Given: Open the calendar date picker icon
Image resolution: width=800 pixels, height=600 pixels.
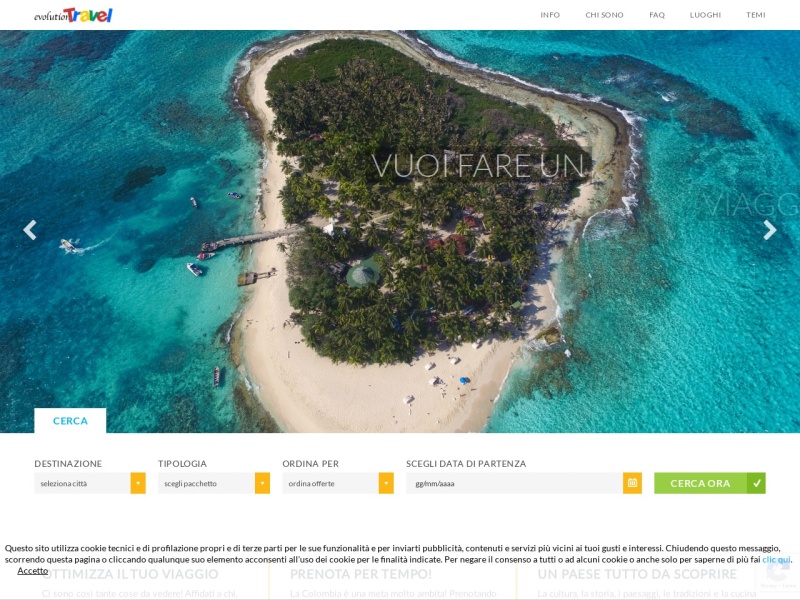Looking at the screenshot, I should pos(632,483).
